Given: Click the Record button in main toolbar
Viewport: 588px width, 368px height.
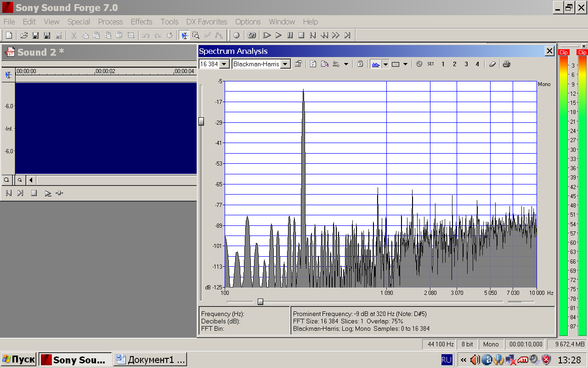Looking at the screenshot, I should 236,35.
